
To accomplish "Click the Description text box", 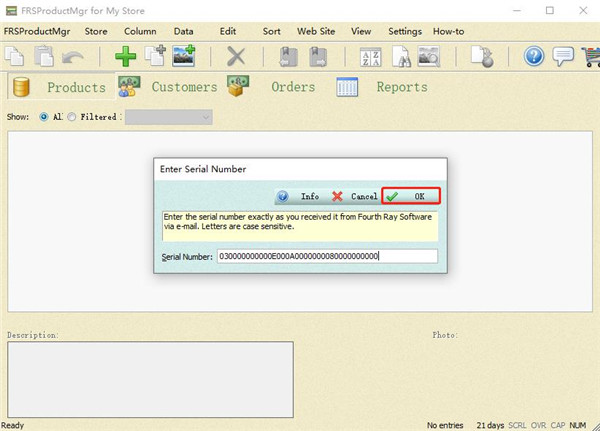I will (x=150, y=379).
